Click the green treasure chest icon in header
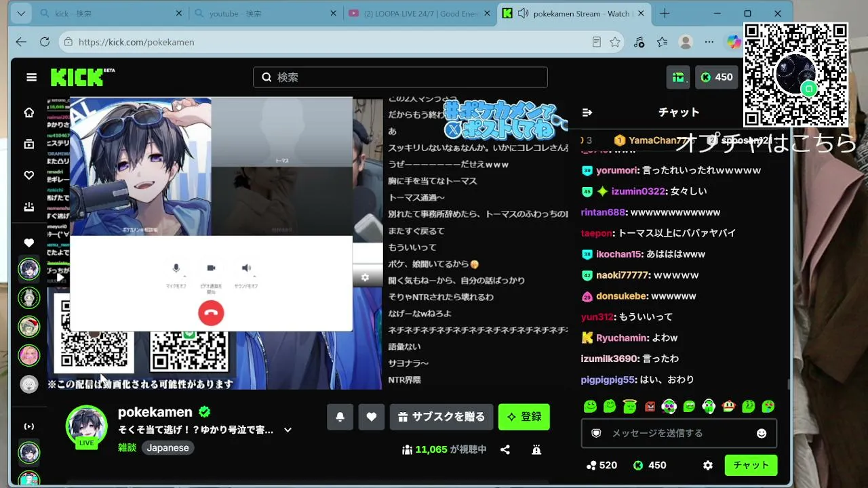 pyautogui.click(x=678, y=77)
